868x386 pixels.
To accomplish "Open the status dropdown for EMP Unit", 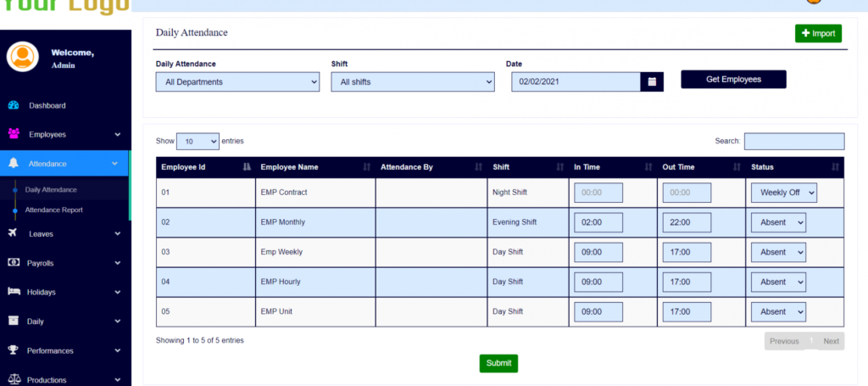I will [778, 312].
